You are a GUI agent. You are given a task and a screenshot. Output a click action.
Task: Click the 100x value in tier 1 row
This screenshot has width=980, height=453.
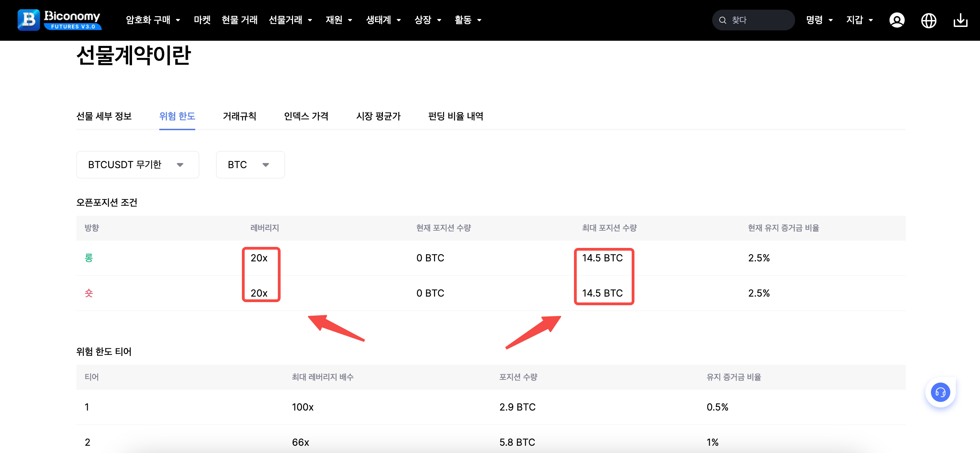[x=303, y=407]
